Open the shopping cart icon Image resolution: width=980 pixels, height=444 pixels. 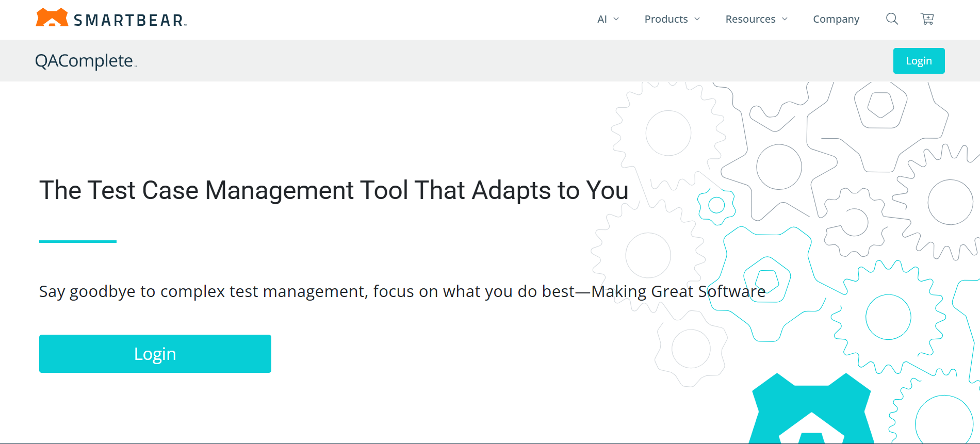(x=927, y=19)
